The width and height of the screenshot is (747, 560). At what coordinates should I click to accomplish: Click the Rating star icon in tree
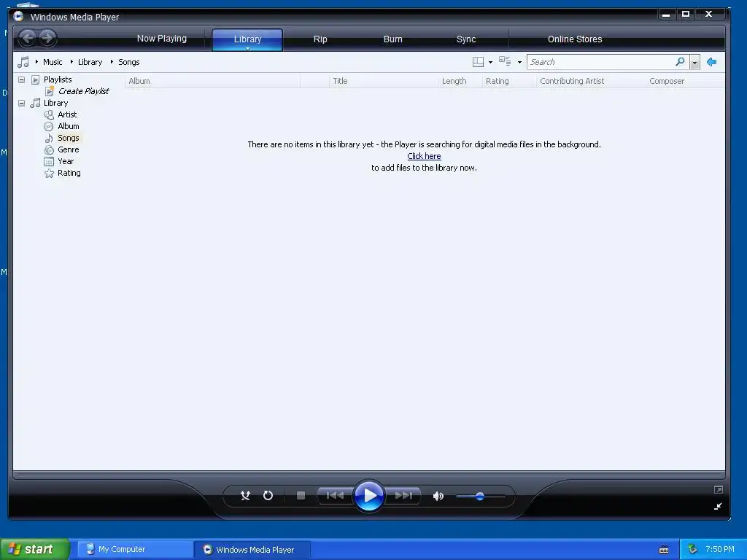(49, 174)
